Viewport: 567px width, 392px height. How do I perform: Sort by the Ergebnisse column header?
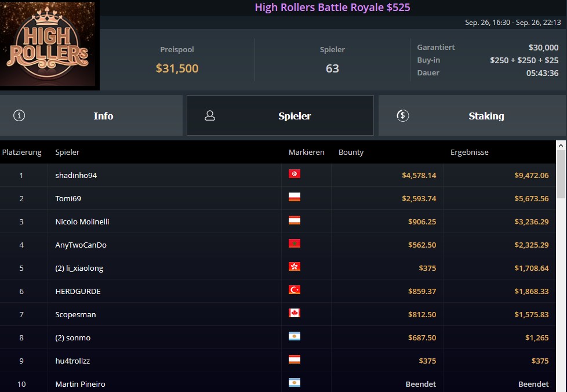pyautogui.click(x=470, y=153)
